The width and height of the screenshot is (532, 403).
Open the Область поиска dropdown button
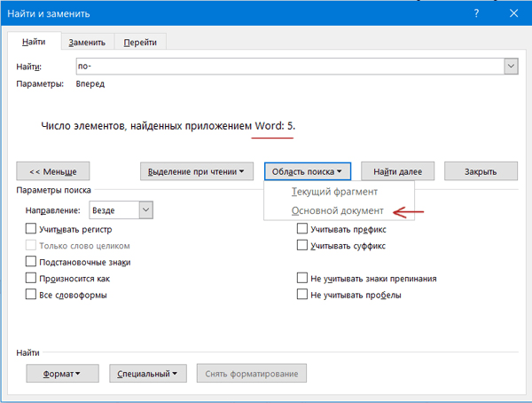[309, 171]
